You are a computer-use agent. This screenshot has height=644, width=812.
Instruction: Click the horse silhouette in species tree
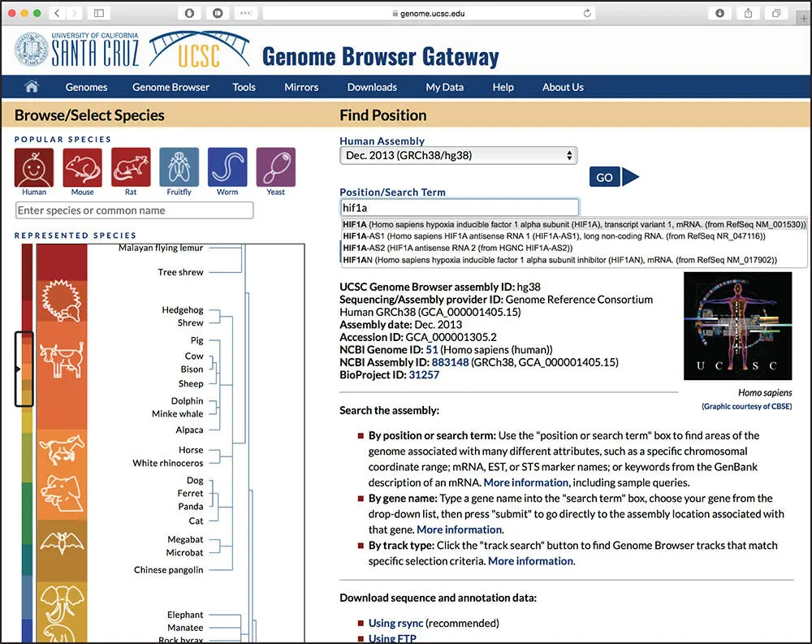[61, 448]
